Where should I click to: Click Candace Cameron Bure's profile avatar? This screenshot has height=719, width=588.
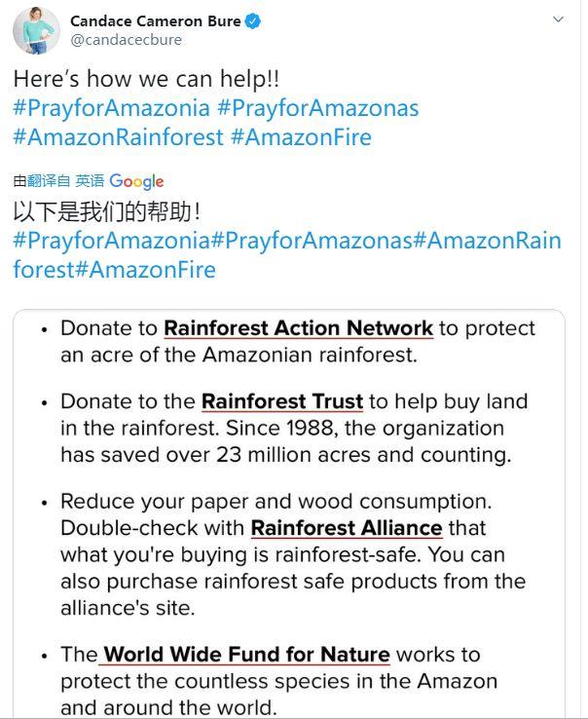point(36,30)
